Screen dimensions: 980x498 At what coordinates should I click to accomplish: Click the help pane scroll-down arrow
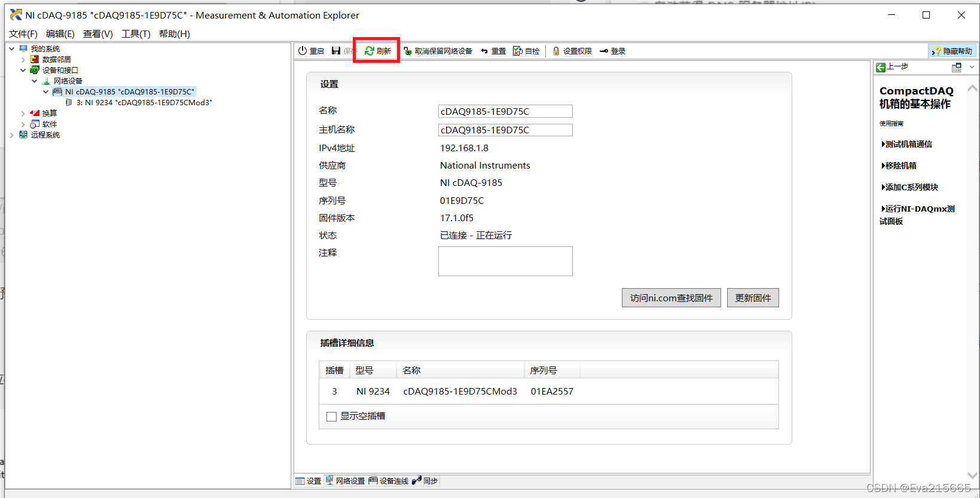[x=972, y=475]
